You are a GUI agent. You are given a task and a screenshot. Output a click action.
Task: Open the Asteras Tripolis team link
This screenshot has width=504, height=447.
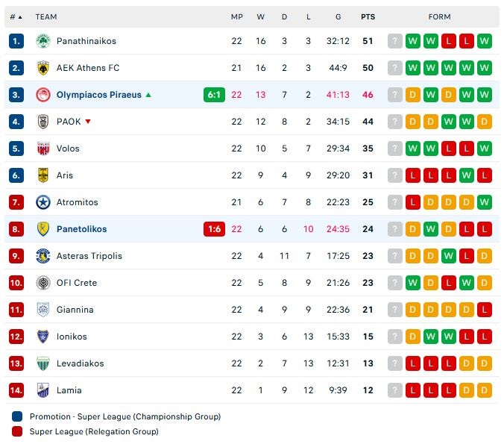coord(88,256)
